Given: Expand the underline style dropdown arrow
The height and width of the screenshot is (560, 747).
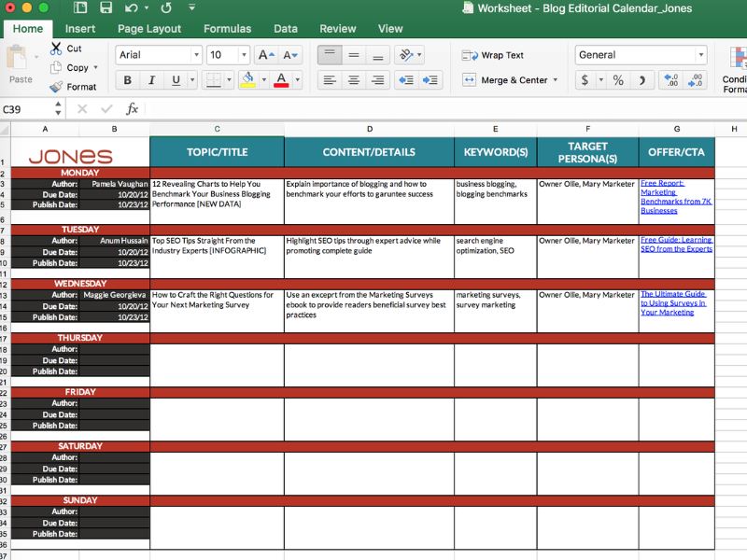Looking at the screenshot, I should click(192, 79).
